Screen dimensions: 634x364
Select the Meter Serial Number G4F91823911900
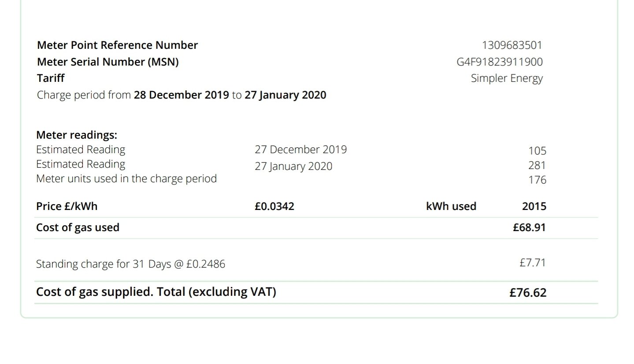click(x=500, y=62)
